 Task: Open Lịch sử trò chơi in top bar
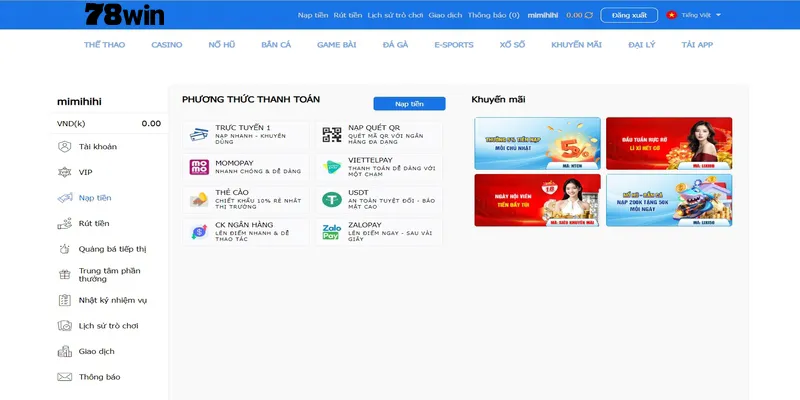coord(395,15)
